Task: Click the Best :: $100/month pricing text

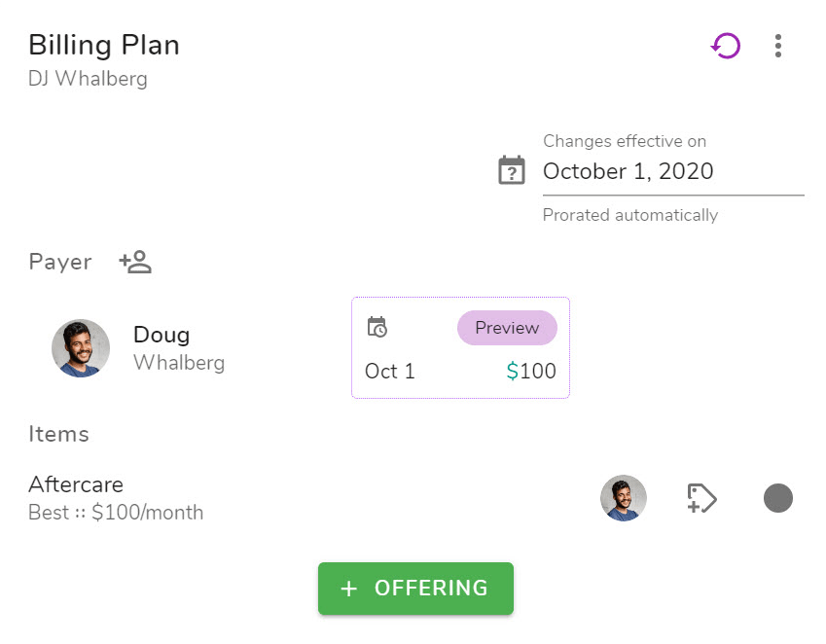Action: coord(116,513)
